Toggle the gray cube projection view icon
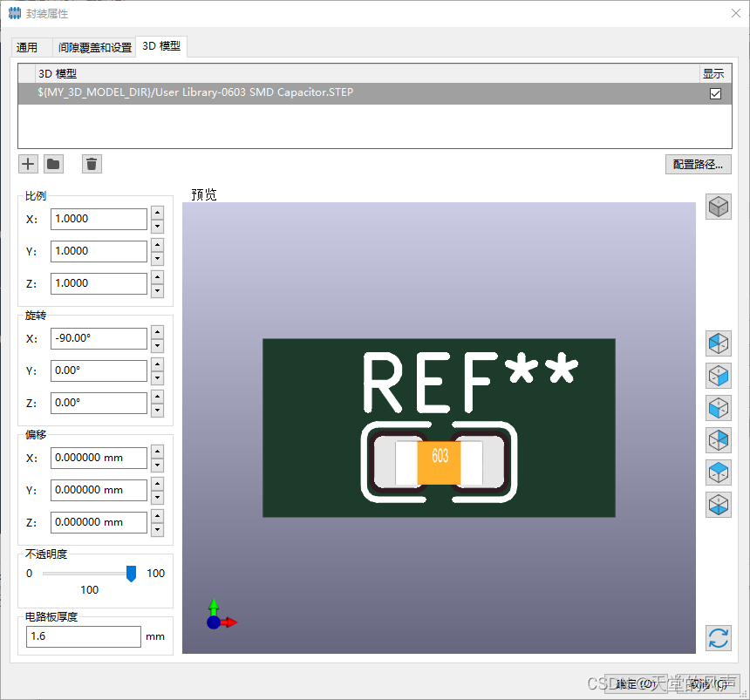This screenshot has height=700, width=750. click(719, 207)
